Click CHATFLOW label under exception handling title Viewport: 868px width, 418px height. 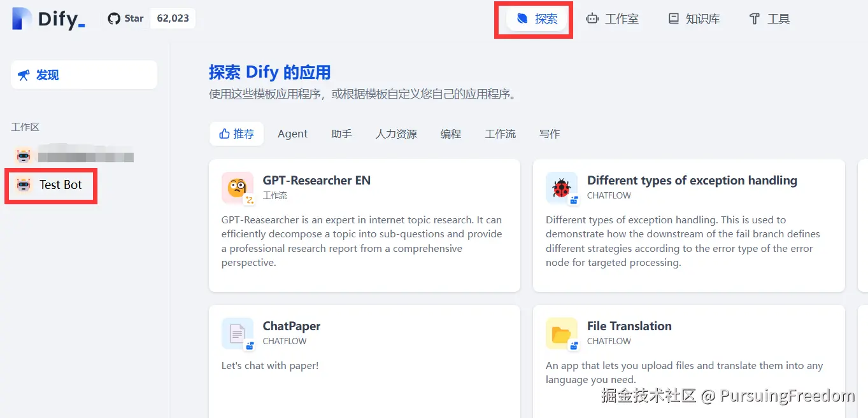(x=609, y=195)
